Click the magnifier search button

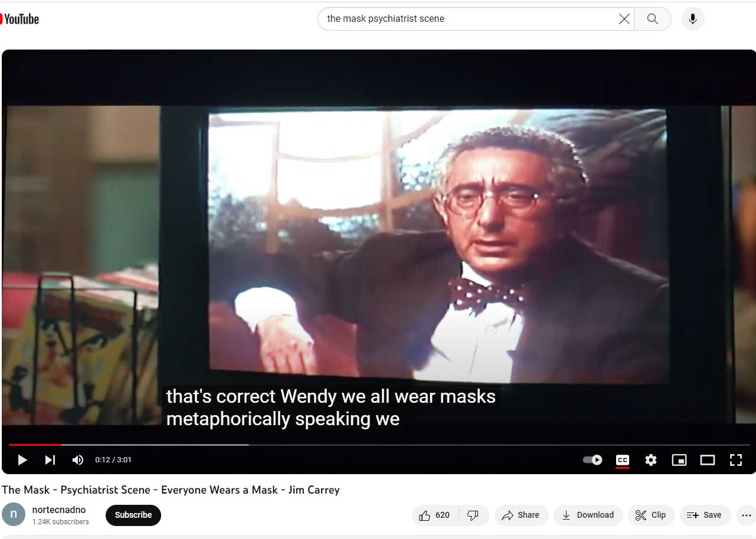(652, 19)
